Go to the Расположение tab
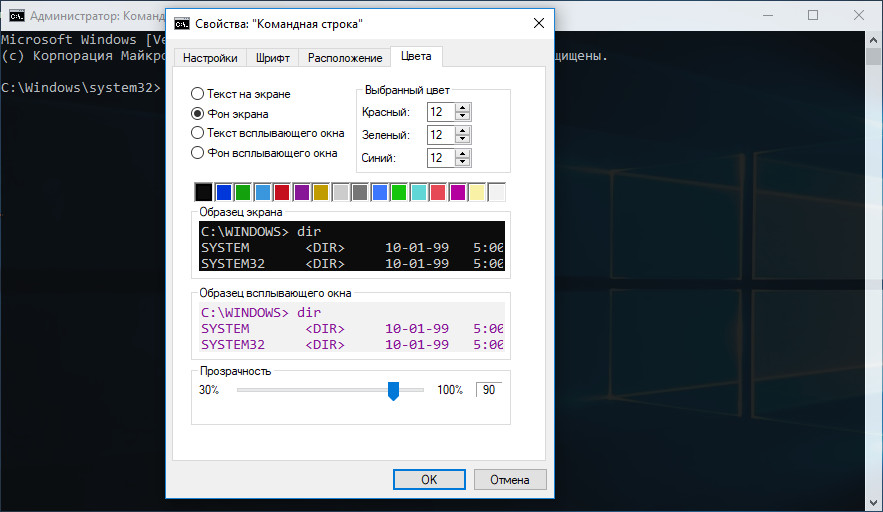The height and width of the screenshot is (512, 883). pos(345,58)
